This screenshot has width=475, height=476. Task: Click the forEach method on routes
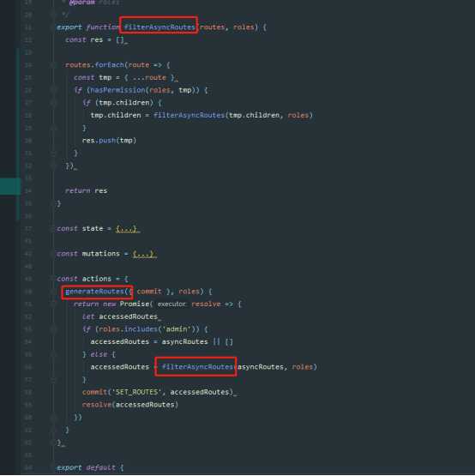click(109, 65)
